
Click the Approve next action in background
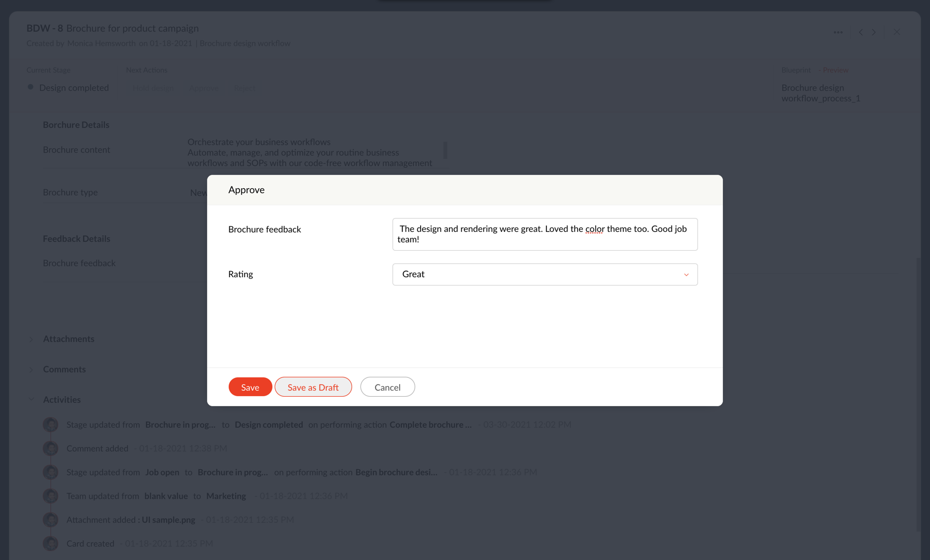click(204, 89)
